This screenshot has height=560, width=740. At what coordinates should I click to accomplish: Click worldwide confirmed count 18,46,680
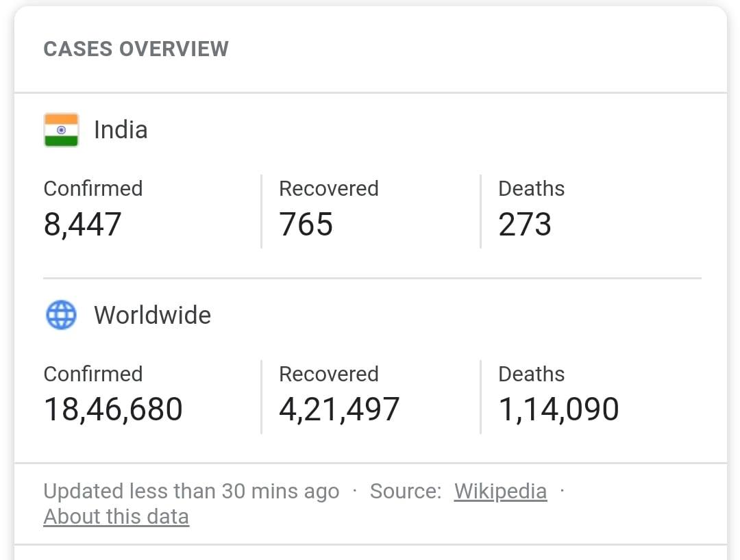(x=113, y=409)
